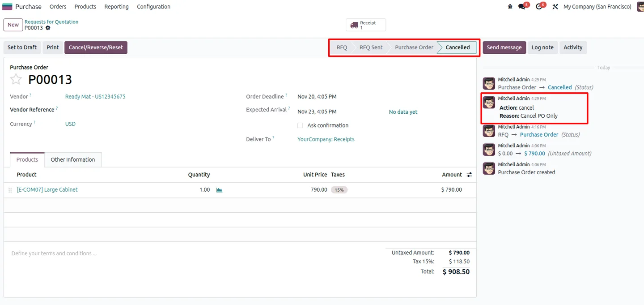Image resolution: width=644 pixels, height=305 pixels.
Task: Click the Product column header
Action: pyautogui.click(x=26, y=175)
